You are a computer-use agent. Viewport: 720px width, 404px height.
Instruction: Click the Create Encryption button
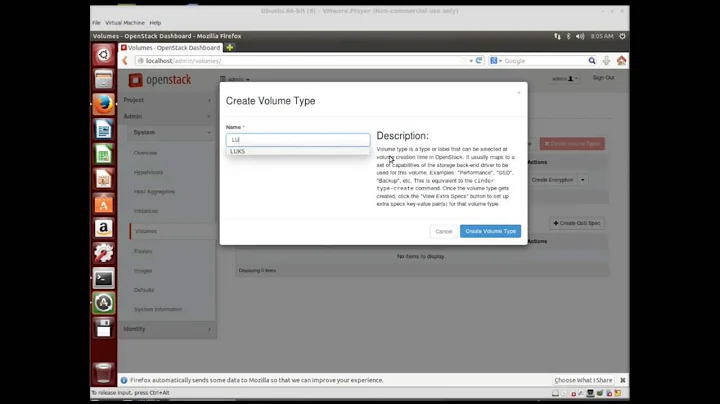(x=552, y=180)
